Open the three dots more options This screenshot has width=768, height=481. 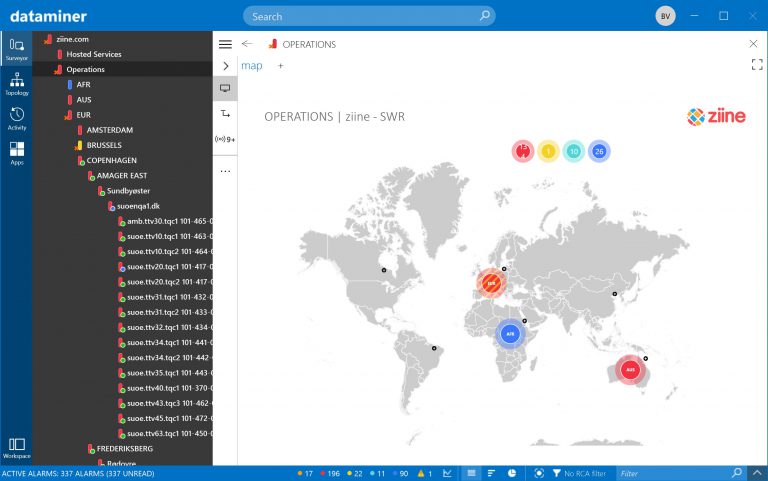[225, 171]
